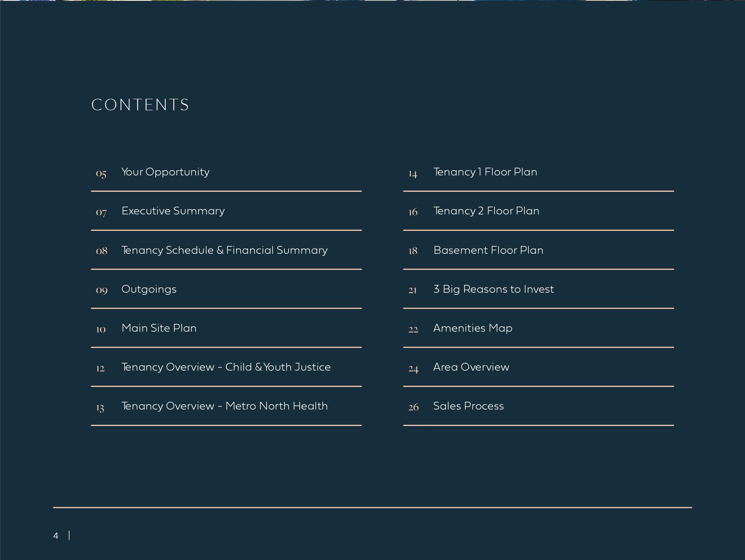Select page number '13' in contents list
745x560 pixels.
[100, 407]
